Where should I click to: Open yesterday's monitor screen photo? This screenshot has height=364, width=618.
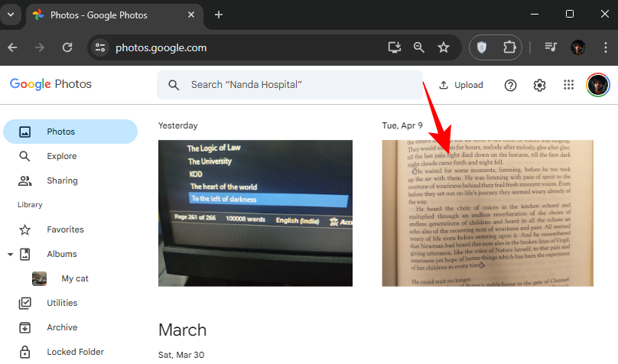click(255, 213)
